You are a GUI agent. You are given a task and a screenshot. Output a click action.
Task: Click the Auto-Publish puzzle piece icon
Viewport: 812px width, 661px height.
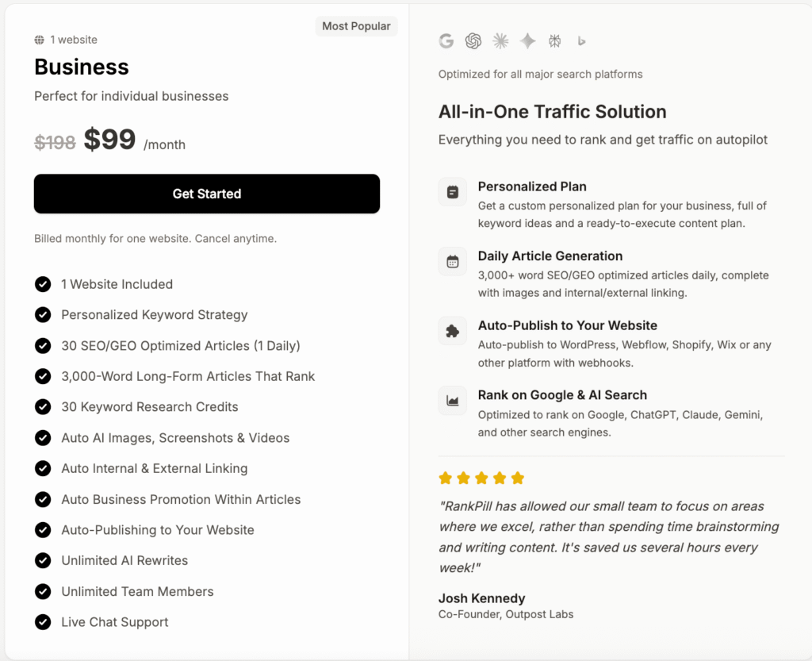[x=453, y=331]
